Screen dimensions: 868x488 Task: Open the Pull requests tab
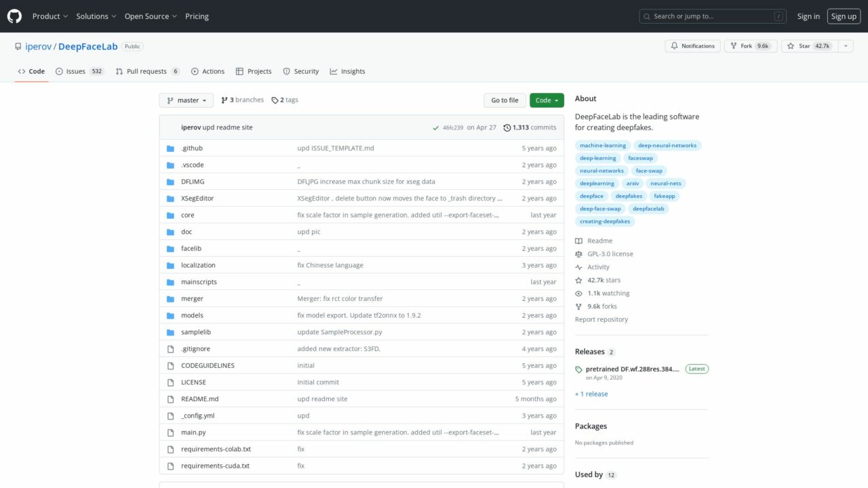point(147,71)
